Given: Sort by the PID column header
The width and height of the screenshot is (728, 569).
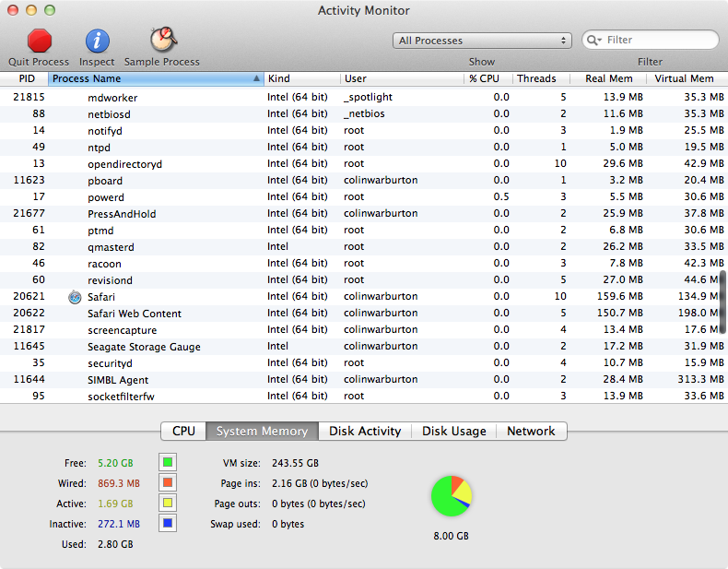Looking at the screenshot, I should tap(24, 78).
